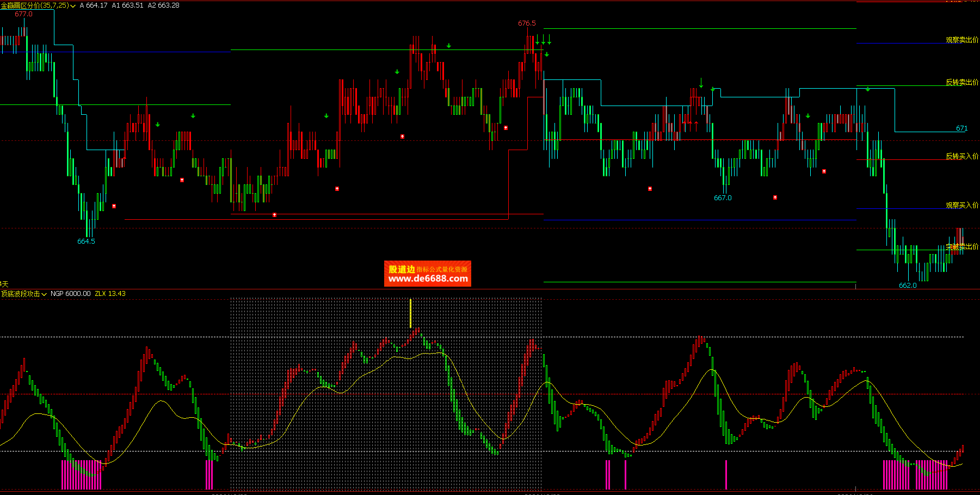Click the 突破卖出价 level label
Screen dimensions: 980x495
click(x=962, y=247)
